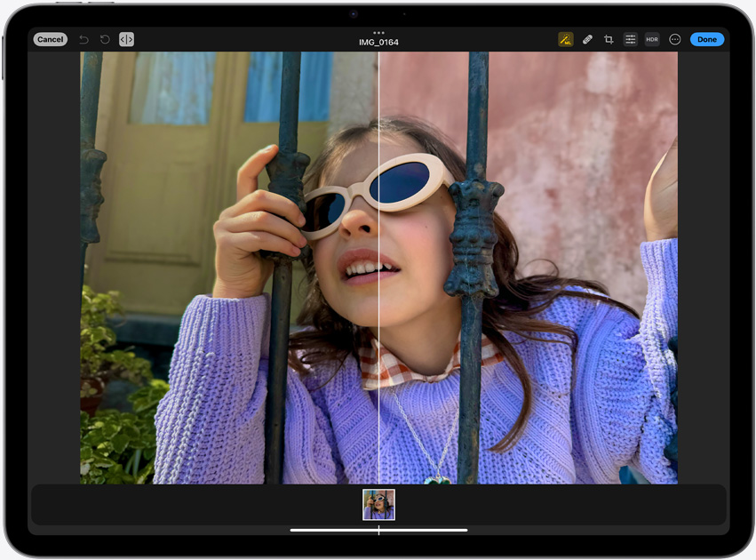This screenshot has height=560, width=756.
Task: Open the Crop tool
Action: tap(609, 39)
